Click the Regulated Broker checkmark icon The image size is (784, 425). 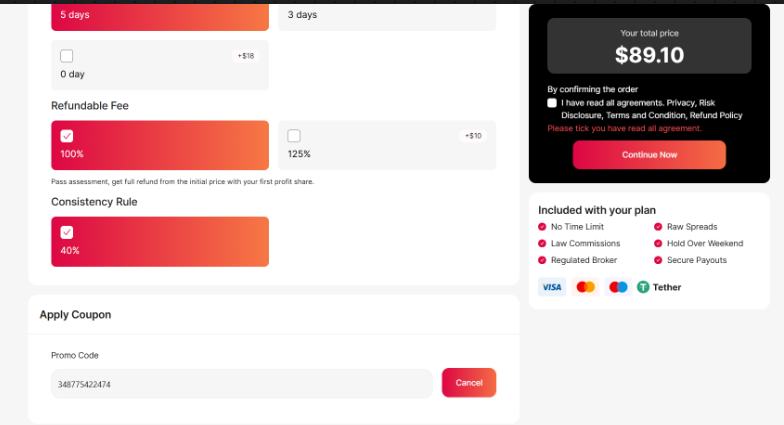point(542,260)
